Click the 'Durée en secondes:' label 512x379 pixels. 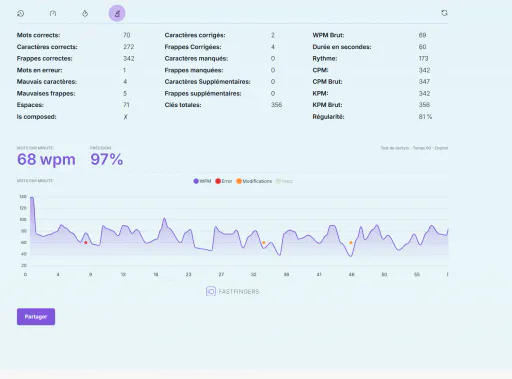pos(342,47)
